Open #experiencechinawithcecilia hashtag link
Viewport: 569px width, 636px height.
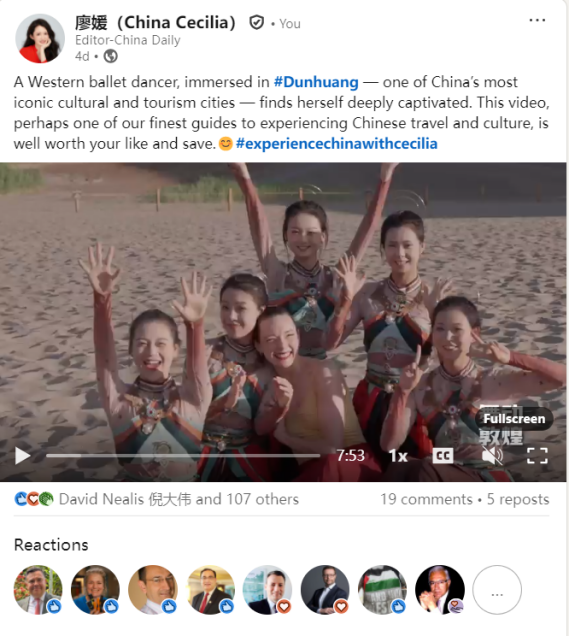tap(337, 144)
